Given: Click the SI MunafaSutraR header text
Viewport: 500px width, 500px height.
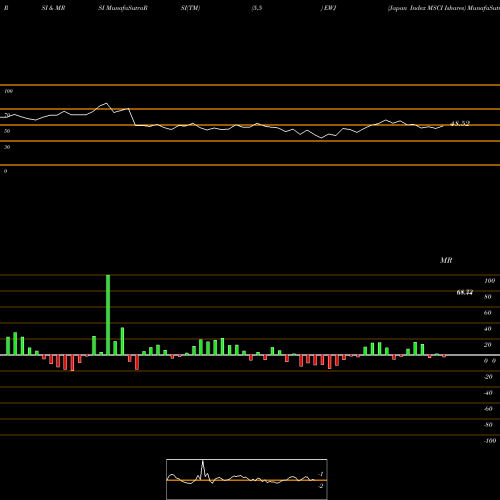Looking at the screenshot, I should 123,8.
